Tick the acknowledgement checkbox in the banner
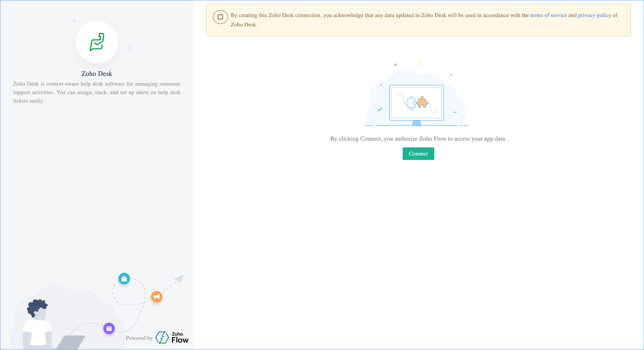 coord(220,17)
